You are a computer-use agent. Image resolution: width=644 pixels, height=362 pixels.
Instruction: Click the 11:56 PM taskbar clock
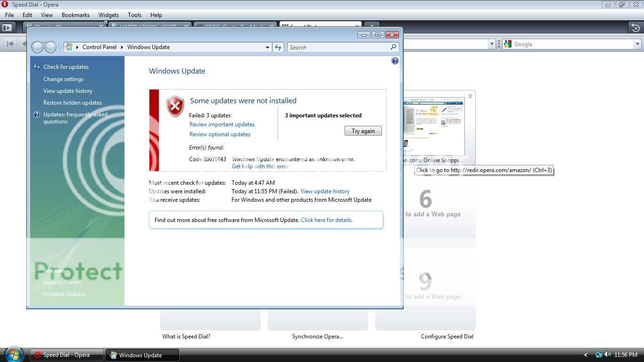coord(626,355)
